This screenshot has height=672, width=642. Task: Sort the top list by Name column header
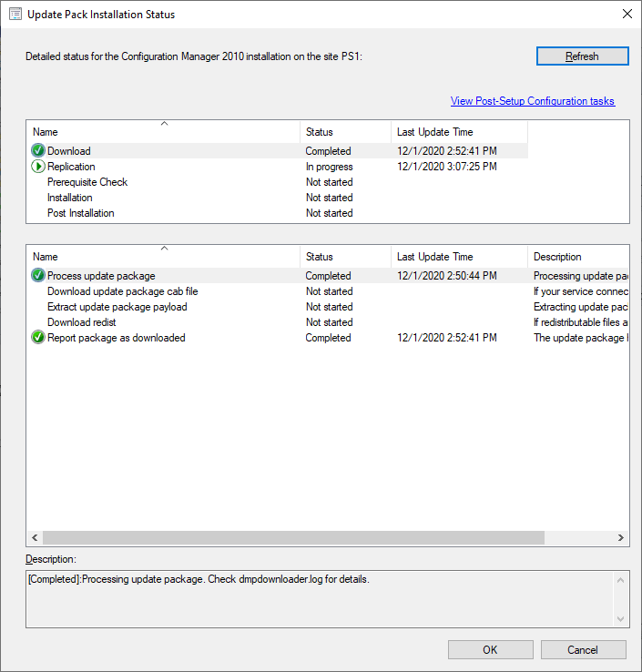click(164, 132)
